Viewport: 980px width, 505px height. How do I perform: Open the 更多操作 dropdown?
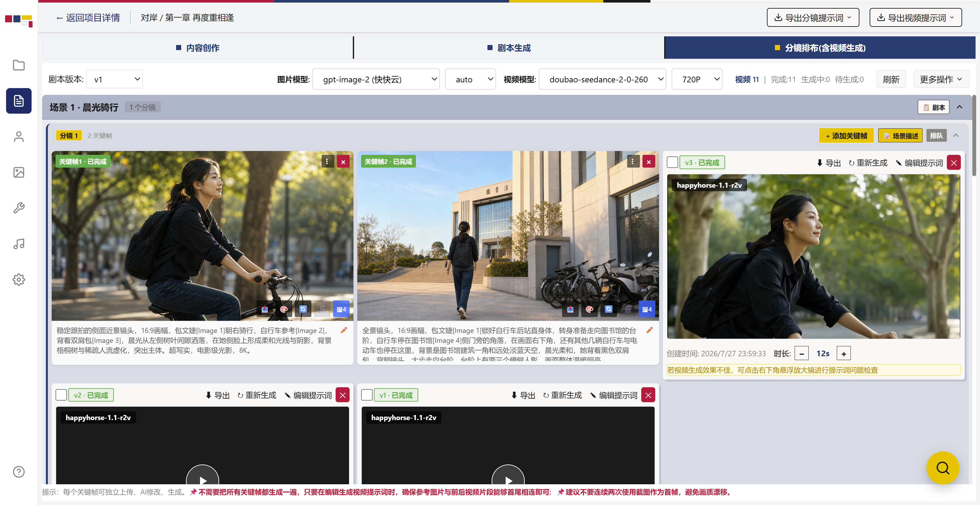(x=941, y=79)
